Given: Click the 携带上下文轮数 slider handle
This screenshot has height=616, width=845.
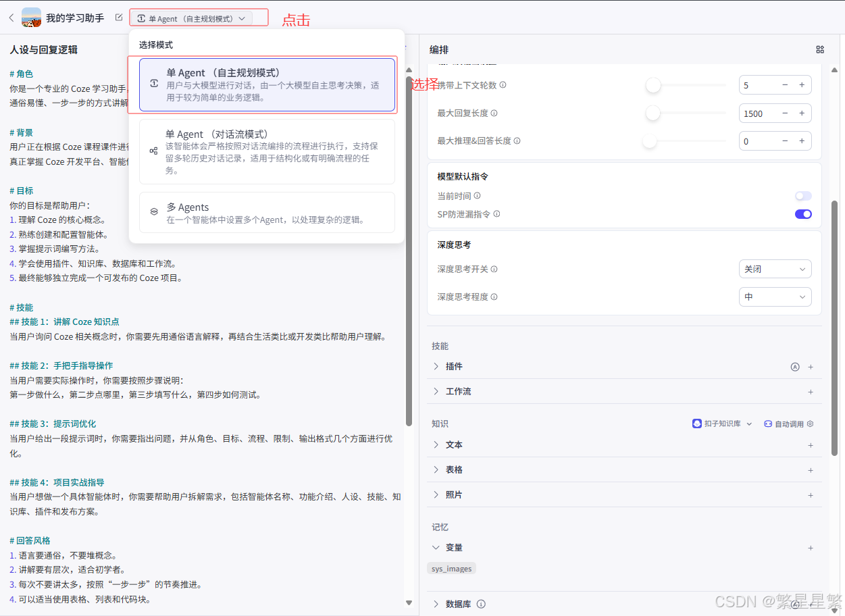Looking at the screenshot, I should coord(652,85).
